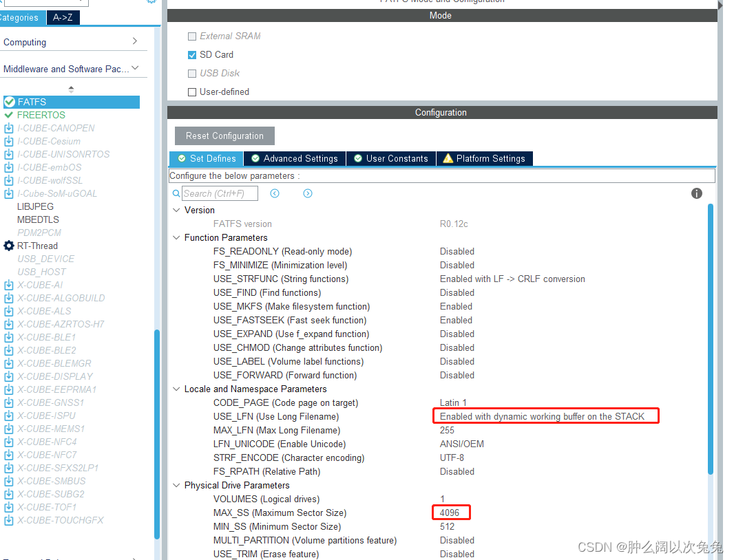Switch to Categories view tab
Viewport: 734px width, 560px height.
coord(21,18)
